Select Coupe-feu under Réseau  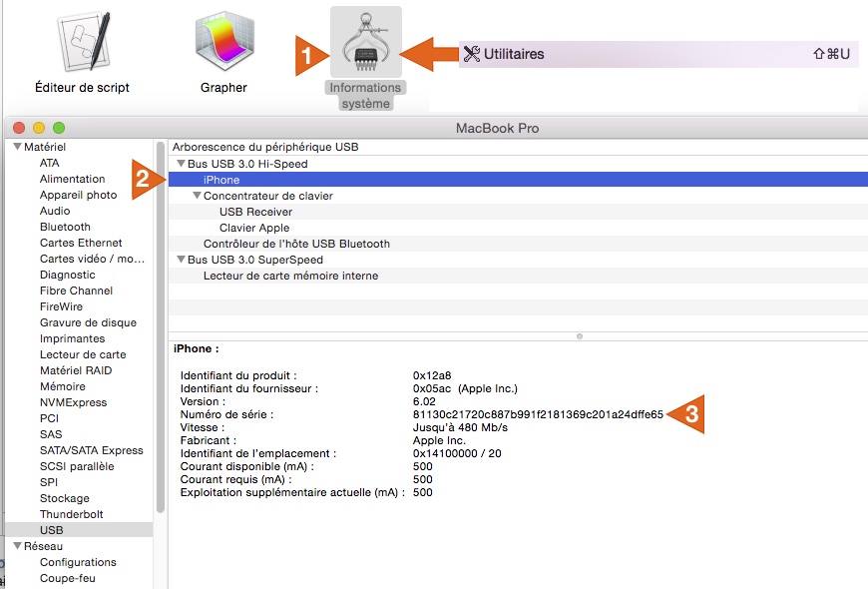68,578
